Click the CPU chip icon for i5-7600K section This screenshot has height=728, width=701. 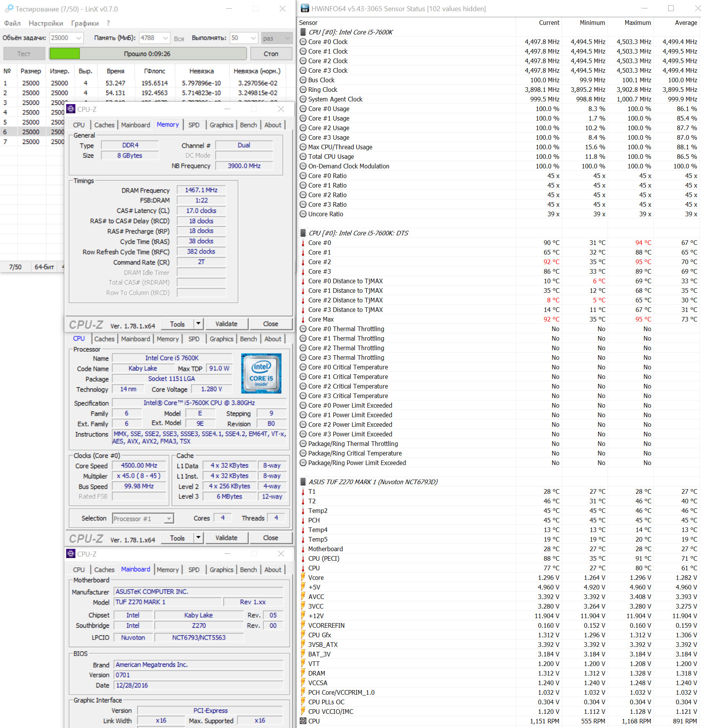tap(303, 32)
